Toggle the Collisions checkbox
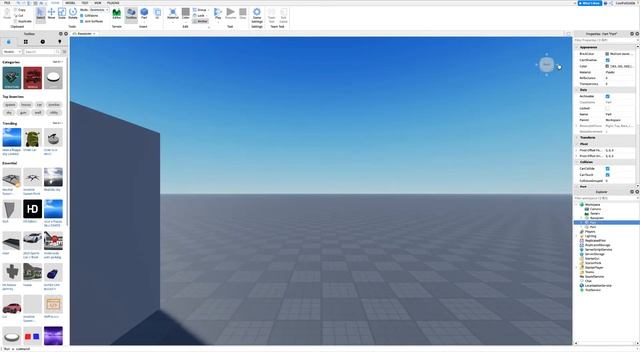This screenshot has width=640, height=360. (82, 16)
